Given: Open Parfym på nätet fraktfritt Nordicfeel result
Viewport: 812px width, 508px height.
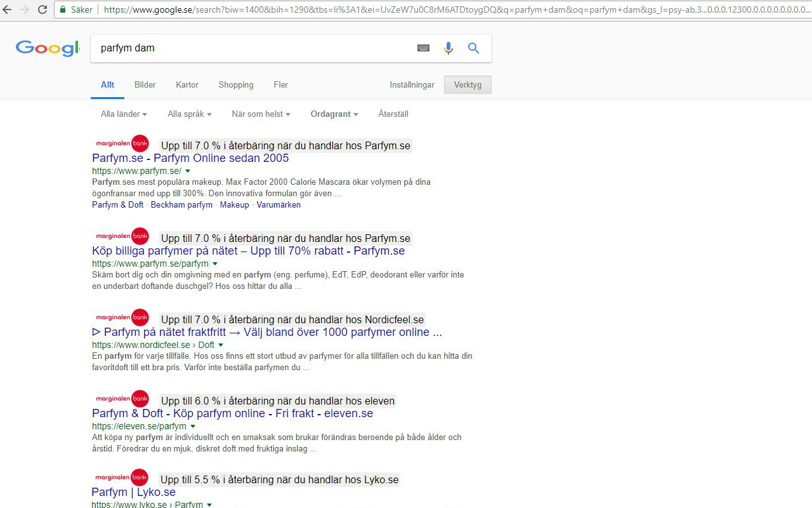Looking at the screenshot, I should (x=267, y=332).
